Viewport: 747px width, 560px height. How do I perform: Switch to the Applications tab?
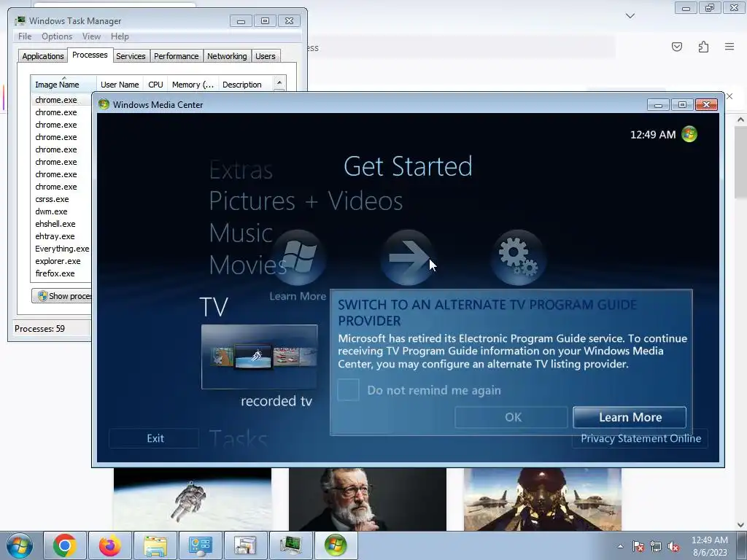[43, 55]
